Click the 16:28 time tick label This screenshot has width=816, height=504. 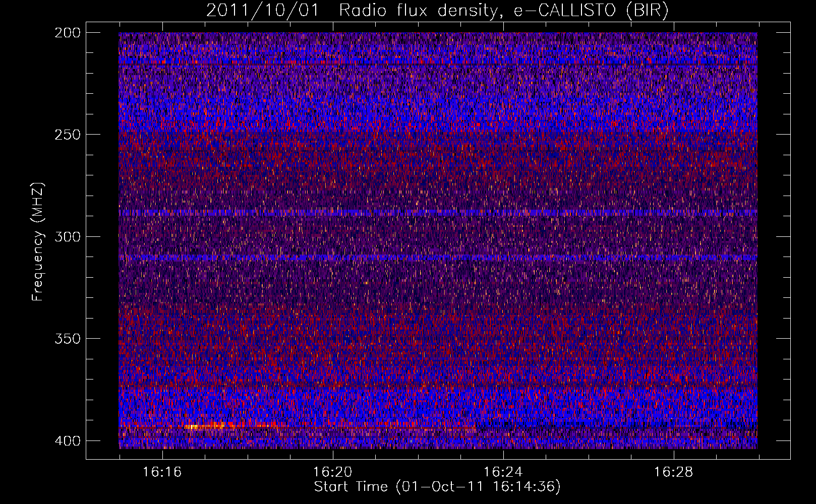[x=673, y=472]
